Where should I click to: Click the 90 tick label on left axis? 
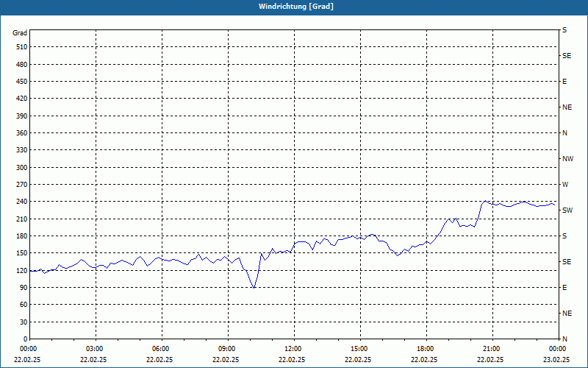tap(24, 287)
